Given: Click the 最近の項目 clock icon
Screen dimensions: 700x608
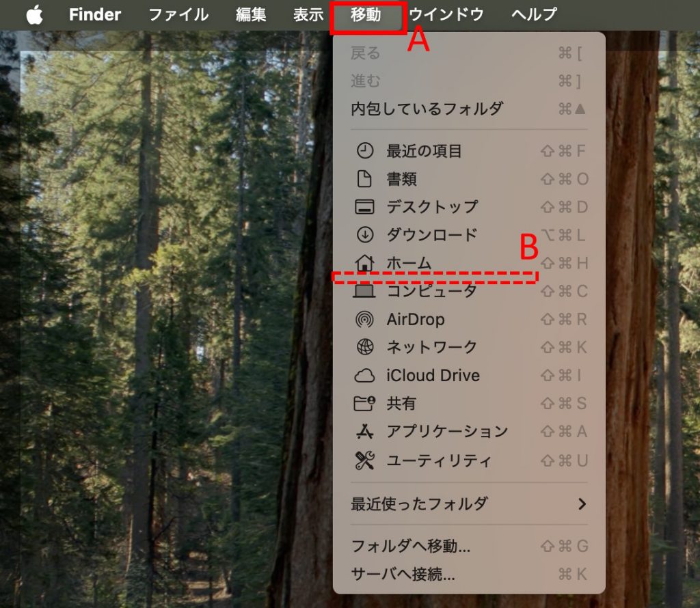Looking at the screenshot, I should [x=365, y=151].
